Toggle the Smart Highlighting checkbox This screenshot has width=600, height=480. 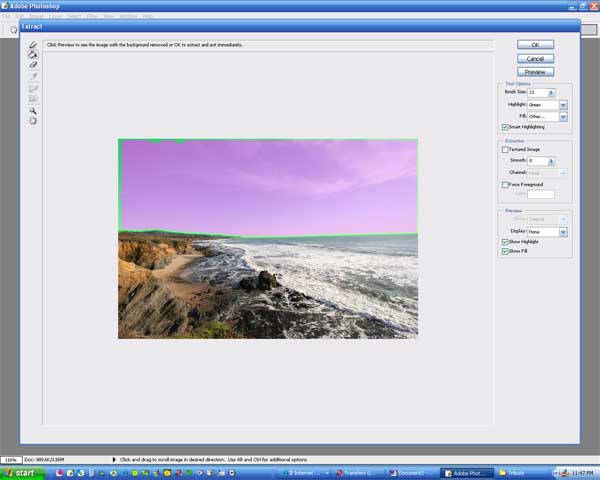coord(505,127)
